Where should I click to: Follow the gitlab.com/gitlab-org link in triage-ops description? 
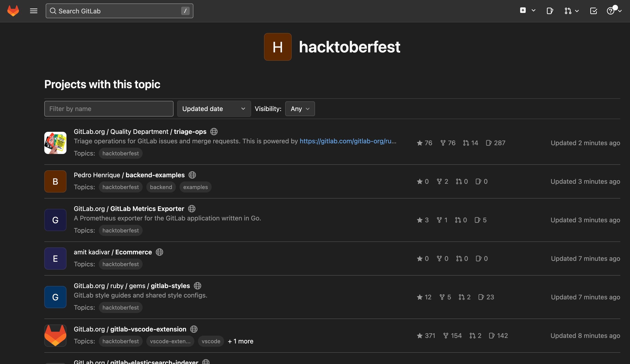(348, 141)
